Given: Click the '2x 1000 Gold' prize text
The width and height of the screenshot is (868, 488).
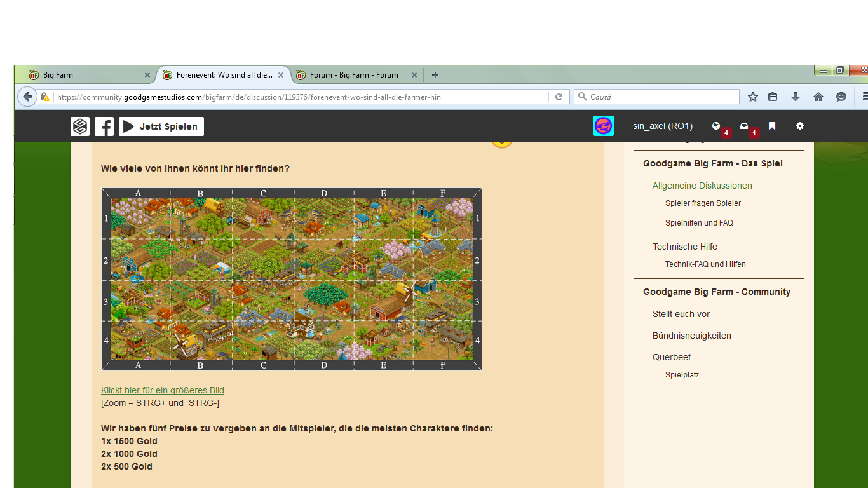Looking at the screenshot, I should pyautogui.click(x=129, y=454).
